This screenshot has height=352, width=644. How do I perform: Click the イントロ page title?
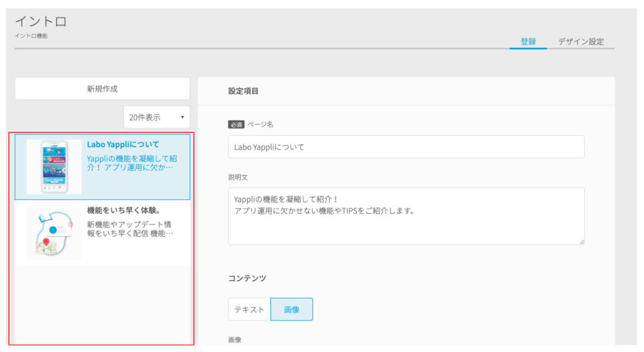(41, 21)
